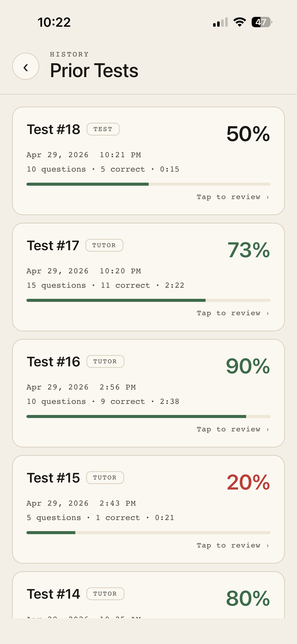Screen dimensions: 297x644
Task: Tap the back chevron to leave Prior Tests
Action: [26, 67]
